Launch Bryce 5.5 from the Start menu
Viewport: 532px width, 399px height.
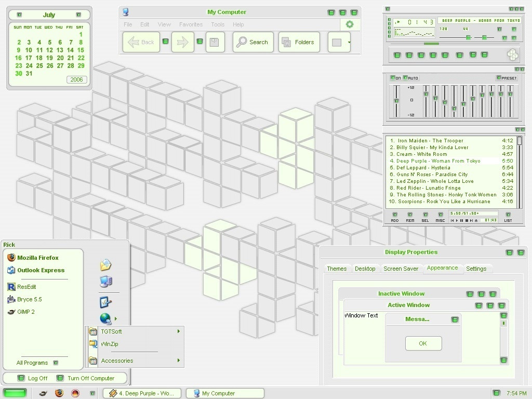click(x=24, y=299)
